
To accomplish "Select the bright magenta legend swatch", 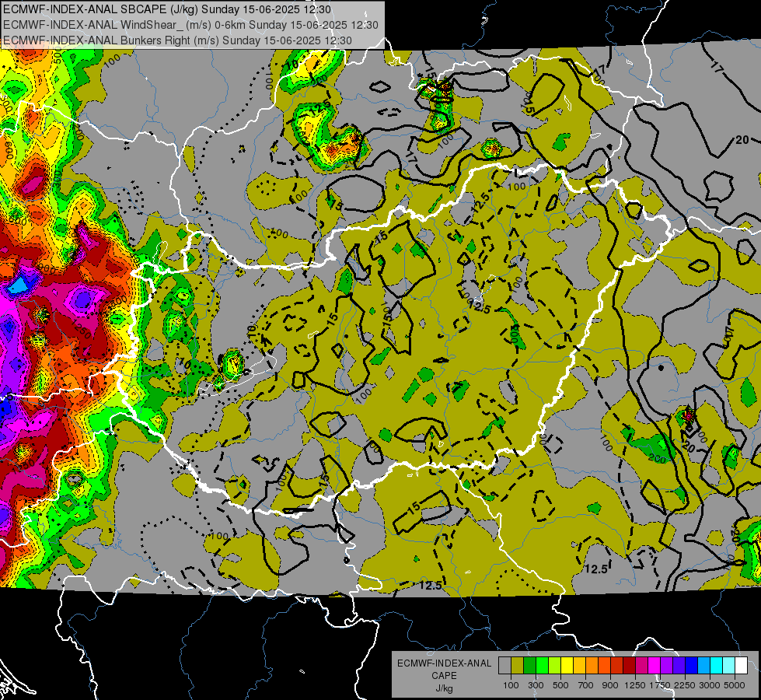I will click(x=655, y=666).
